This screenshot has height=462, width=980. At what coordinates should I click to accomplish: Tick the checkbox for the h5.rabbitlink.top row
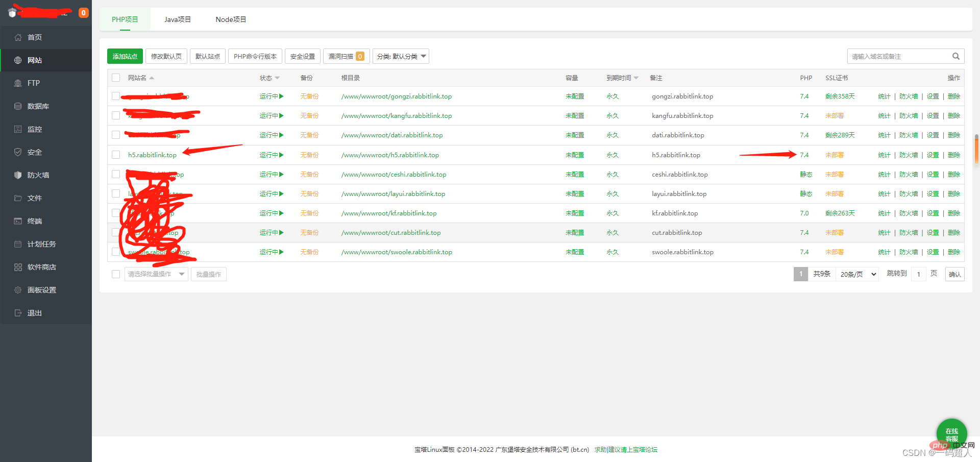coord(116,155)
